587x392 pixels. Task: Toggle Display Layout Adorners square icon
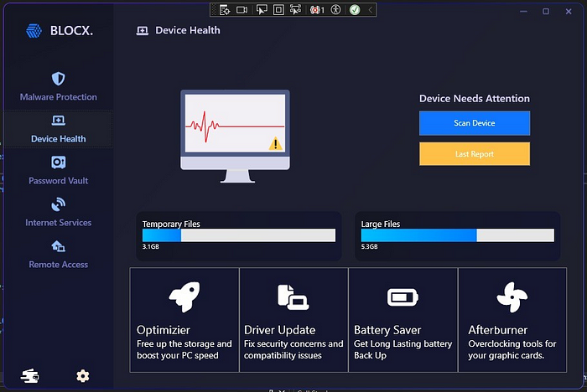pyautogui.click(x=278, y=10)
